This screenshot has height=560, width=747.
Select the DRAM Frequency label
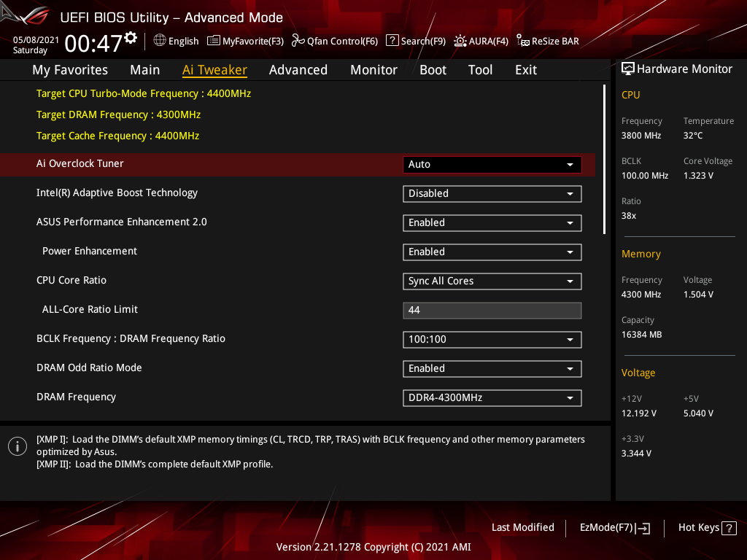[76, 397]
